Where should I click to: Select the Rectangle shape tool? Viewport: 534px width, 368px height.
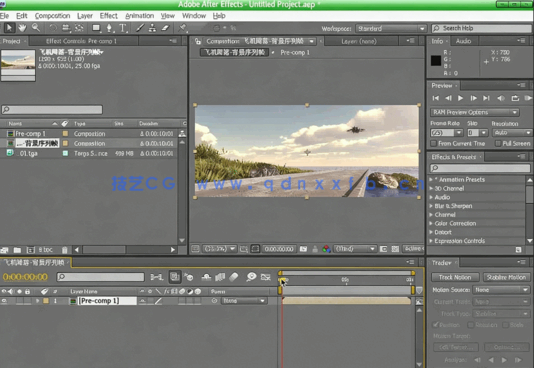[96, 28]
